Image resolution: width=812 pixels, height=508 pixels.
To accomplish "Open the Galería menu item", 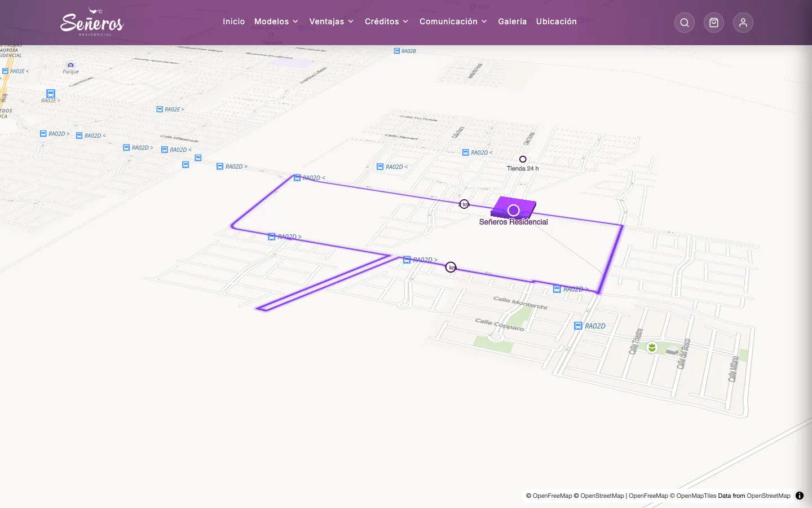I will (x=513, y=21).
